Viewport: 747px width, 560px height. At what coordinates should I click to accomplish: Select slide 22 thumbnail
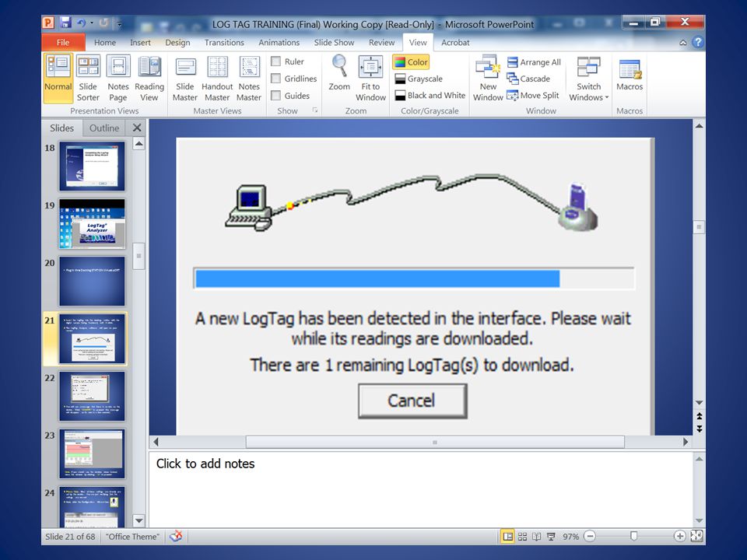click(92, 396)
